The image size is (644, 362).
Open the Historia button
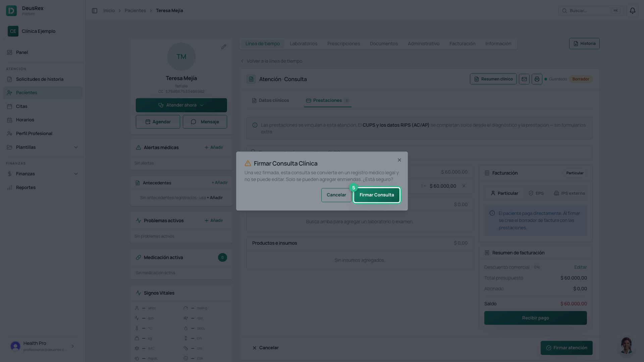pos(584,44)
